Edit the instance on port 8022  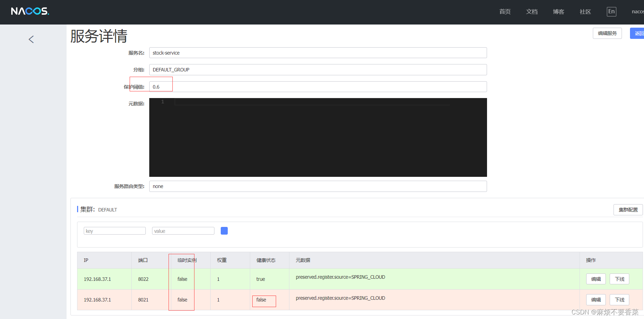596,279
